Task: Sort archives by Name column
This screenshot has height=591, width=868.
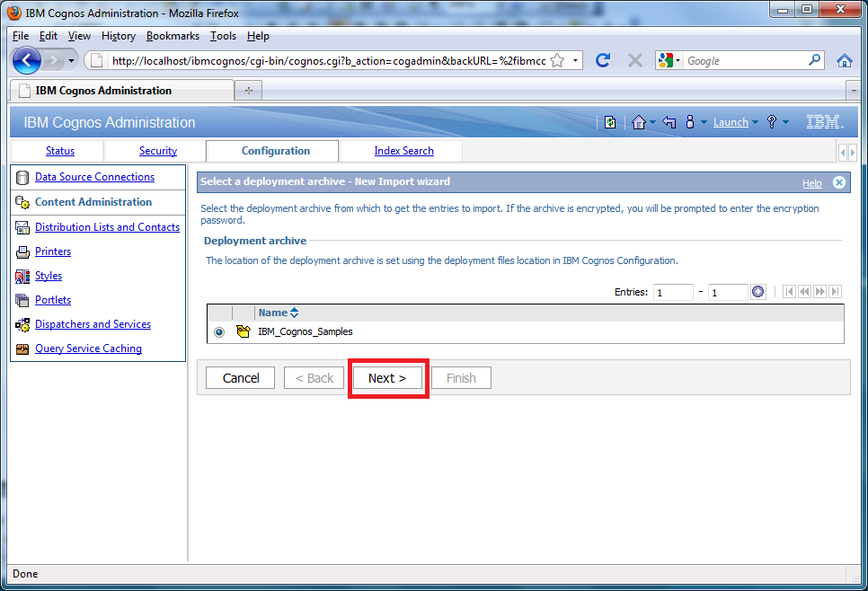Action: [x=278, y=313]
